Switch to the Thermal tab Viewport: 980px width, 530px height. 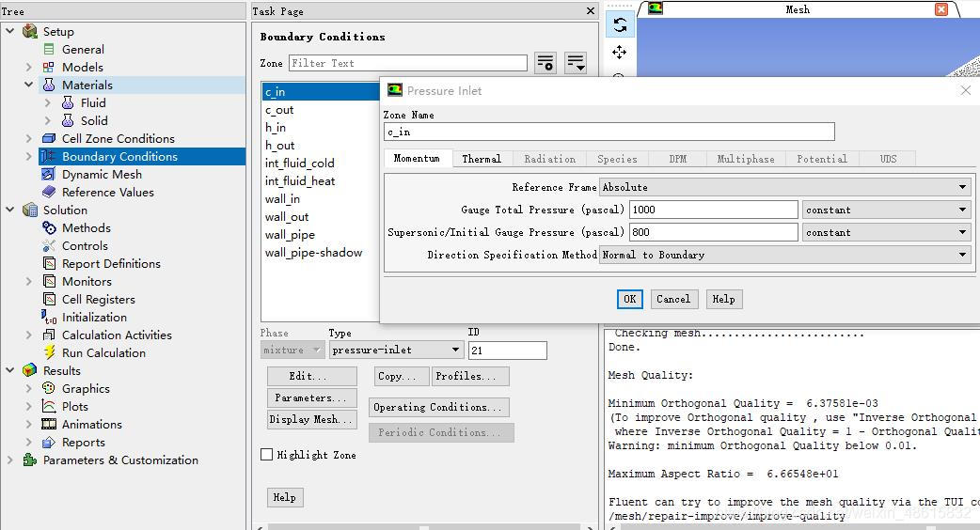click(482, 159)
